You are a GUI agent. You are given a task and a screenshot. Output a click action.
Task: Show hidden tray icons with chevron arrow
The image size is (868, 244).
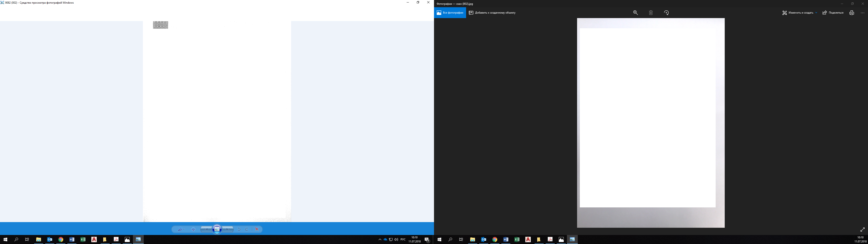(380, 240)
